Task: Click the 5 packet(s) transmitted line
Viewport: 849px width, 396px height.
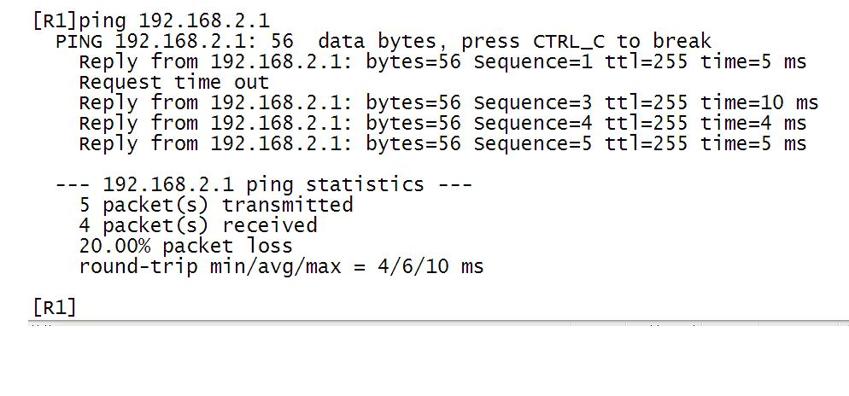Action: [x=216, y=205]
